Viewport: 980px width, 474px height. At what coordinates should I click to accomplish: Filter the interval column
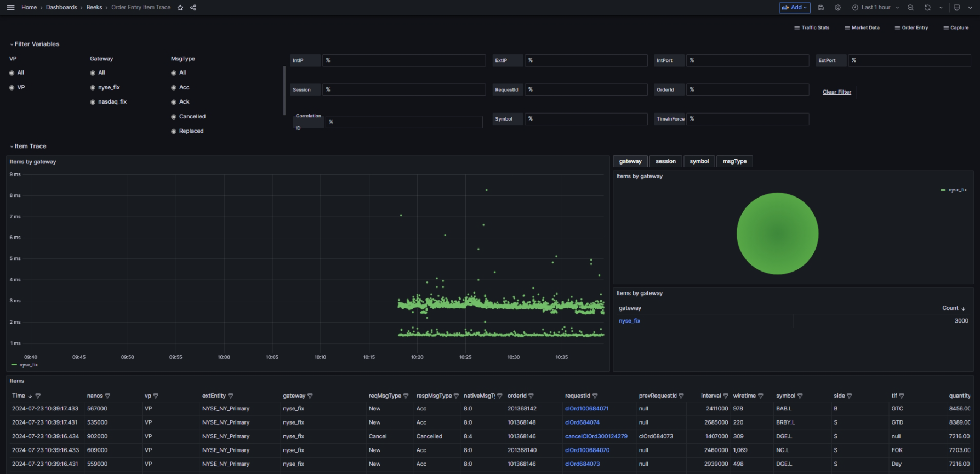tap(726, 396)
